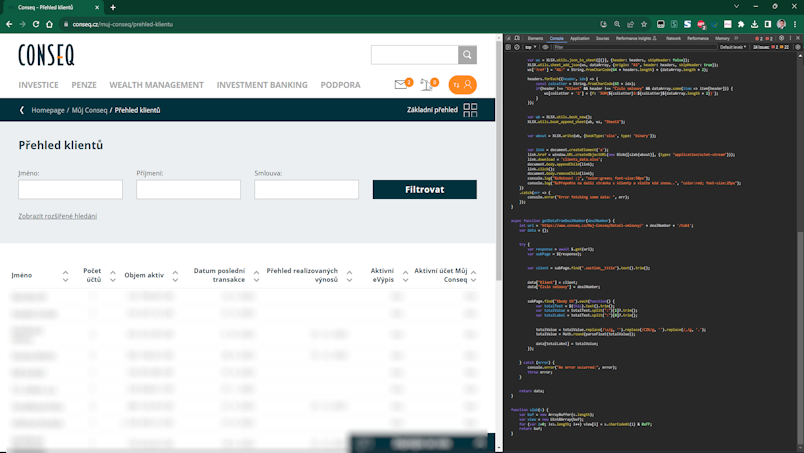Open the messages envelope icon
The image size is (804, 453).
pos(402,85)
